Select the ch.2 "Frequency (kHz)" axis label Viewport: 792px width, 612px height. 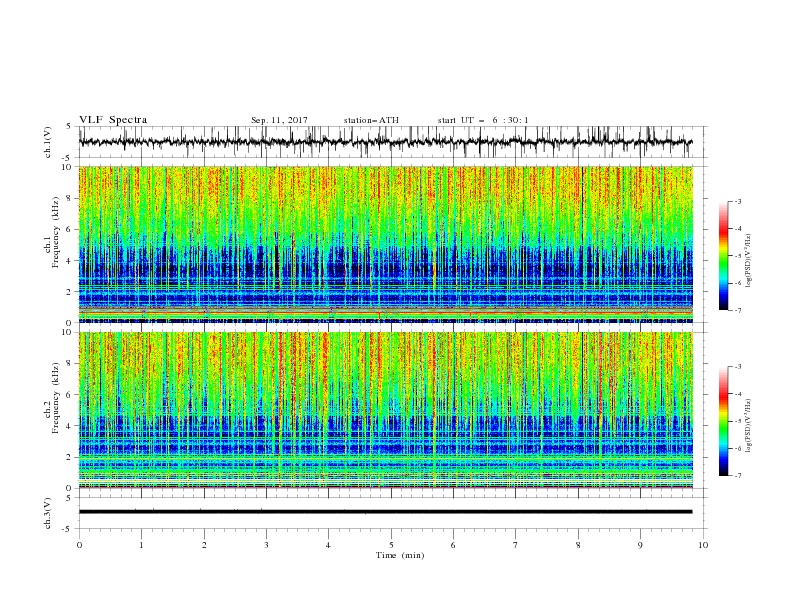[x=56, y=398]
